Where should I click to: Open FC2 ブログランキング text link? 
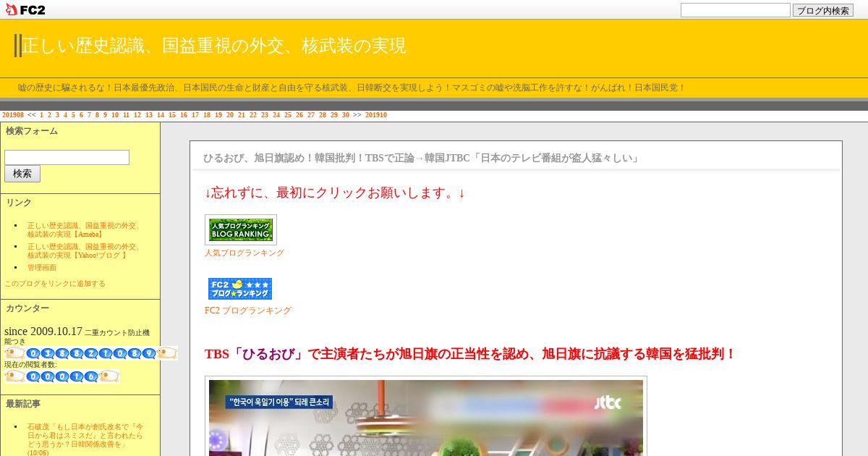click(248, 311)
